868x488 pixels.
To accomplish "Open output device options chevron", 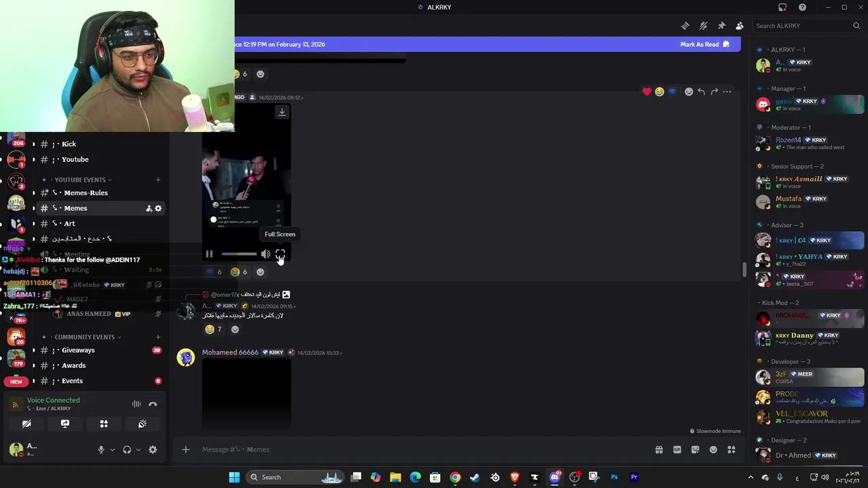I will (138, 449).
